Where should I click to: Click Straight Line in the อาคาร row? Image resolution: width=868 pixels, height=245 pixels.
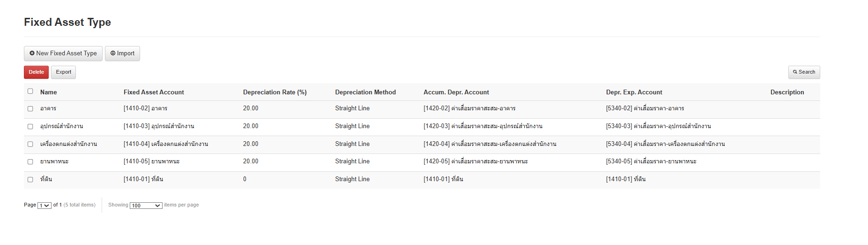[352, 108]
